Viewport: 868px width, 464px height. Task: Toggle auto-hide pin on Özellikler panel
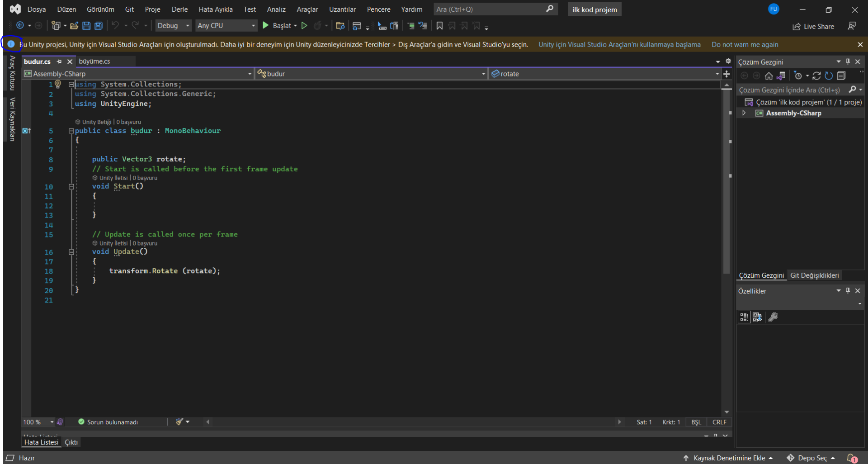point(848,291)
